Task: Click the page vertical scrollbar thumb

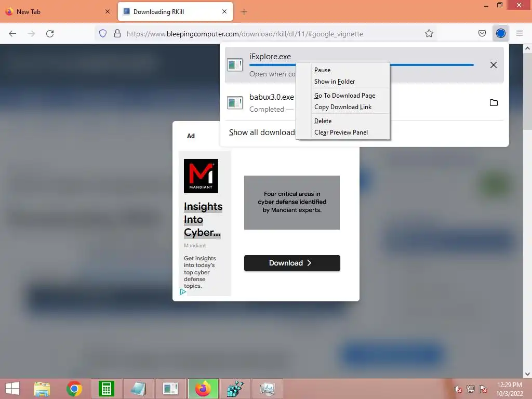Action: [527, 91]
